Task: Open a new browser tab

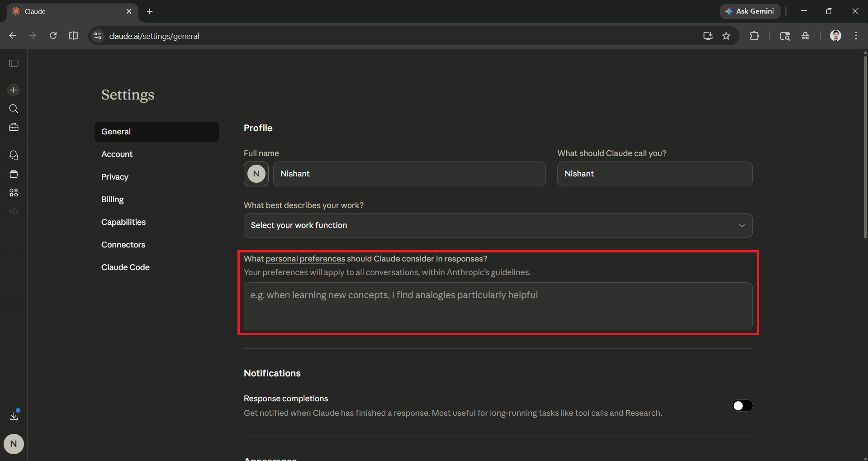Action: click(150, 11)
